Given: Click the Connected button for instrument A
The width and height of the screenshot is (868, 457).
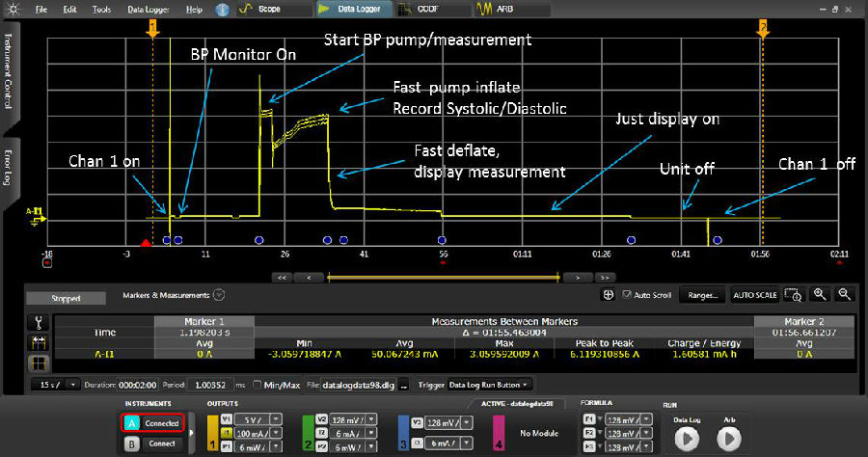Looking at the screenshot, I should click(162, 423).
